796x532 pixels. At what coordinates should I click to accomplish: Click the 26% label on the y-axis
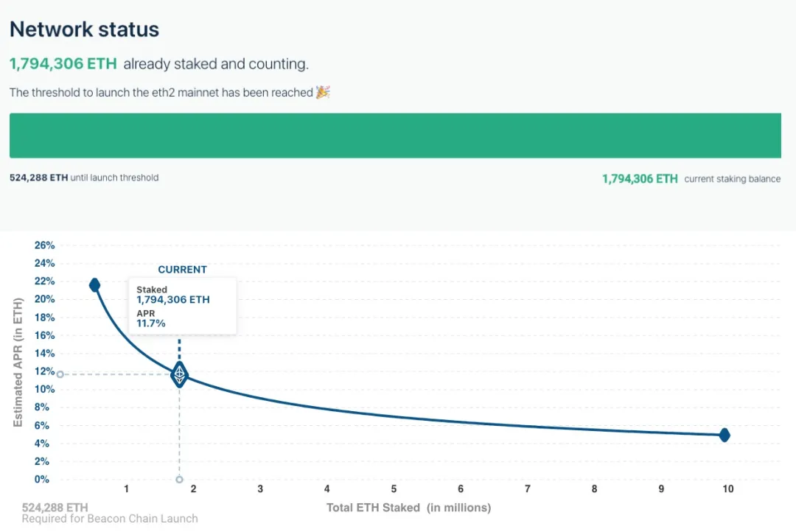tap(44, 245)
